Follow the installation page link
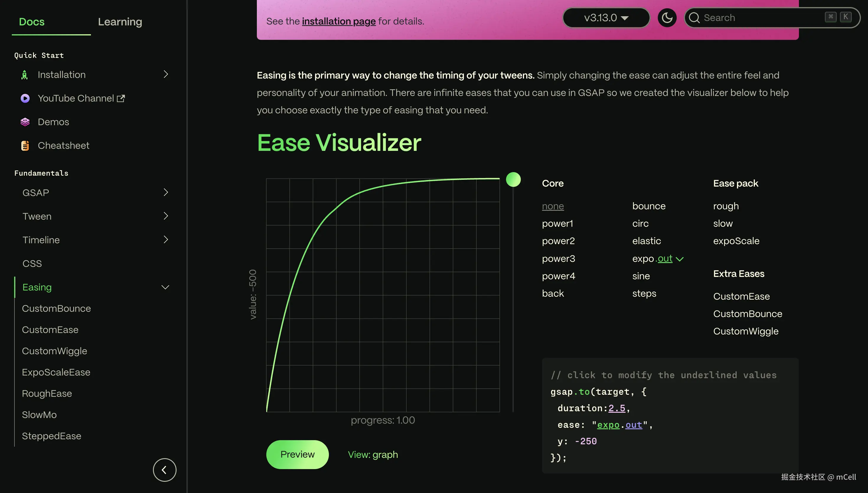The height and width of the screenshot is (493, 868). click(x=339, y=21)
